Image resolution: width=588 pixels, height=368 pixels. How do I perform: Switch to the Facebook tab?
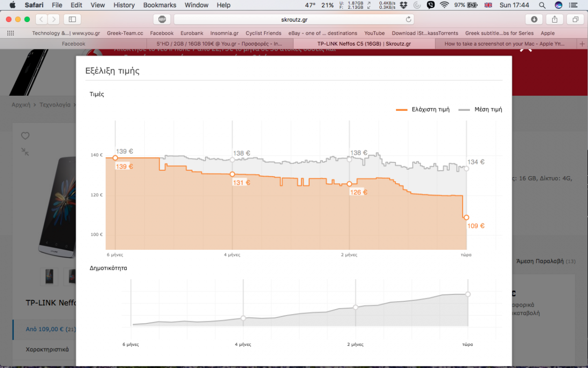tap(73, 44)
